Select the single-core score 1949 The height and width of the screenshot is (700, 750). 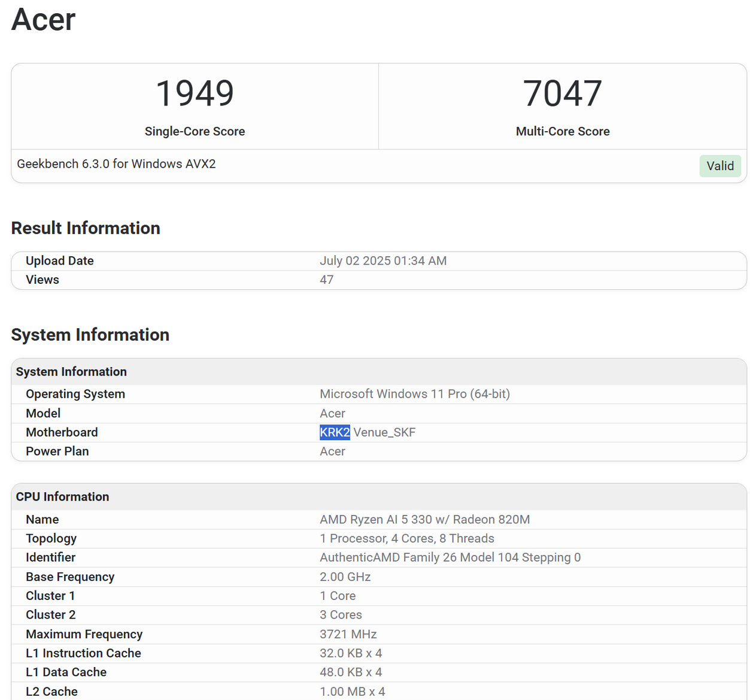pyautogui.click(x=195, y=93)
